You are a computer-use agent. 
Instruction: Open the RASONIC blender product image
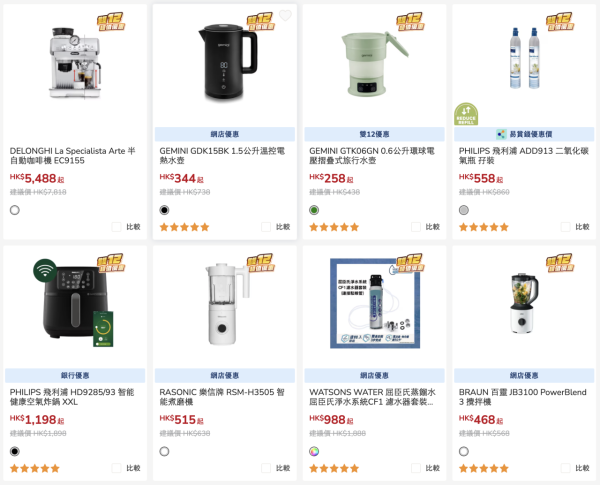[x=226, y=304]
